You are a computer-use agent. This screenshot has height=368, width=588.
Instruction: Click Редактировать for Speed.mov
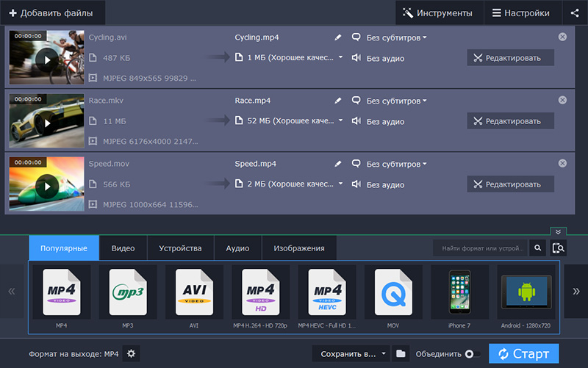pos(510,185)
